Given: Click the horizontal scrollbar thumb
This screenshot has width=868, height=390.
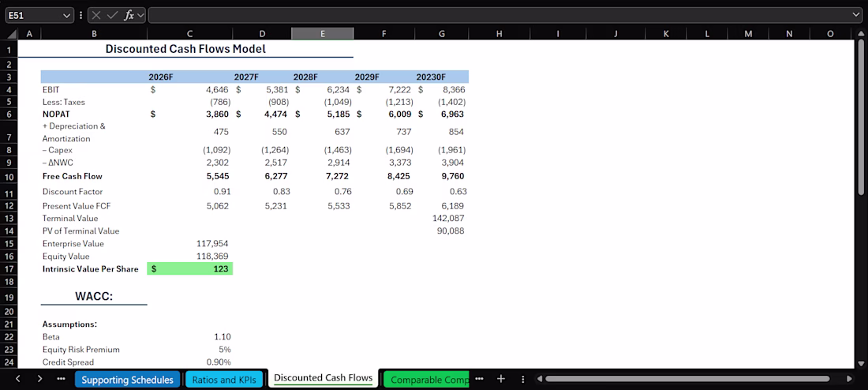Looking at the screenshot, I should click(x=687, y=379).
